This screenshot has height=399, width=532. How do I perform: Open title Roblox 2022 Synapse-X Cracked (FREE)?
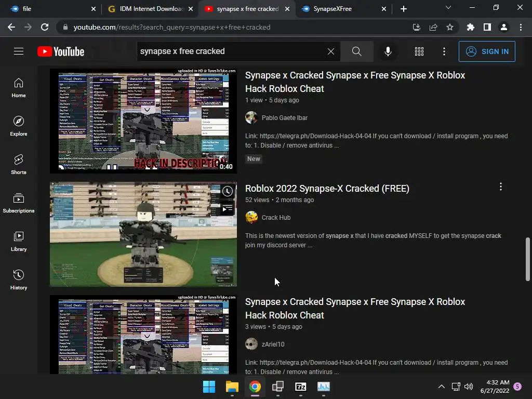click(x=327, y=188)
